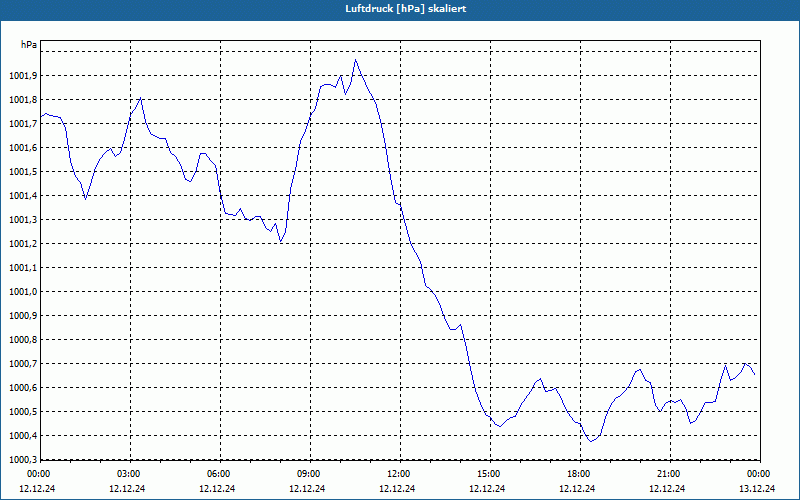Select the y-axis value 1000,9
The width and height of the screenshot is (800, 500).
coord(23,315)
